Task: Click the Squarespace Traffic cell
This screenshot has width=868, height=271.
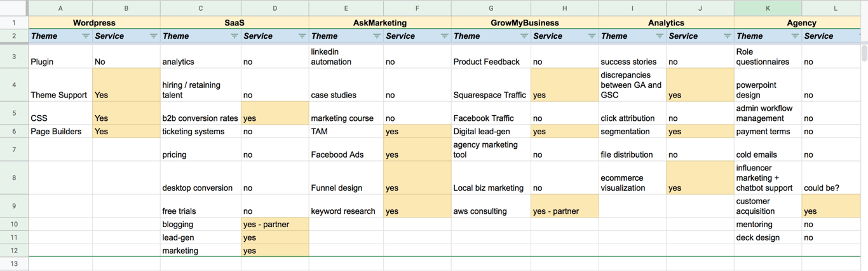Action: (491, 85)
